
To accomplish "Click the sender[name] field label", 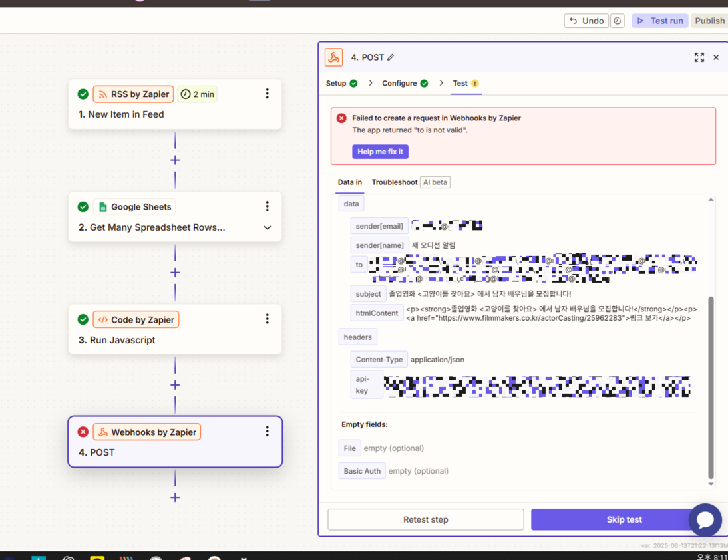I will click(x=380, y=245).
